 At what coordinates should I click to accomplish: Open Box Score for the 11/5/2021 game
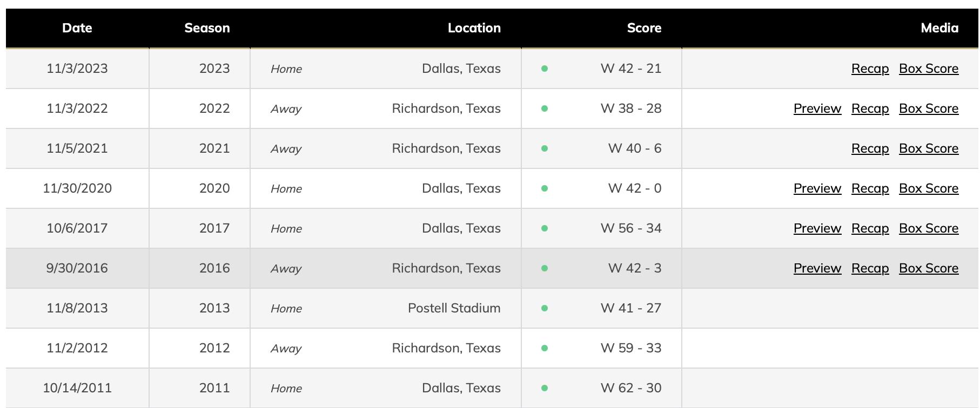[928, 148]
